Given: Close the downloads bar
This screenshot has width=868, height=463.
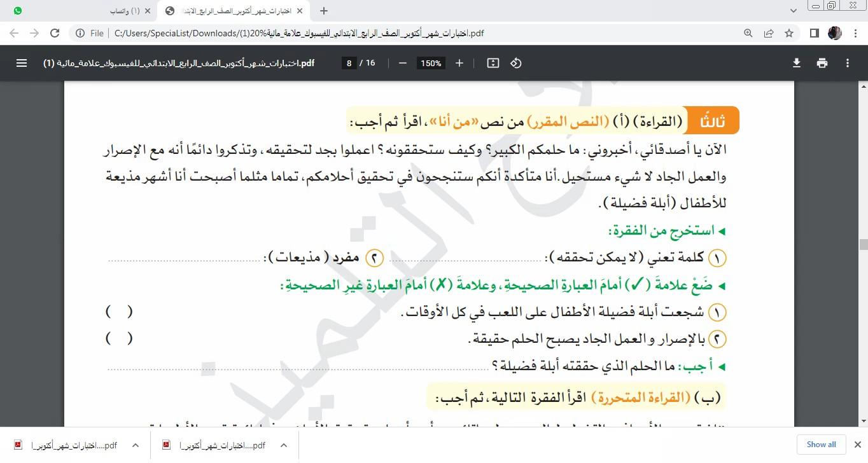Looking at the screenshot, I should [858, 445].
